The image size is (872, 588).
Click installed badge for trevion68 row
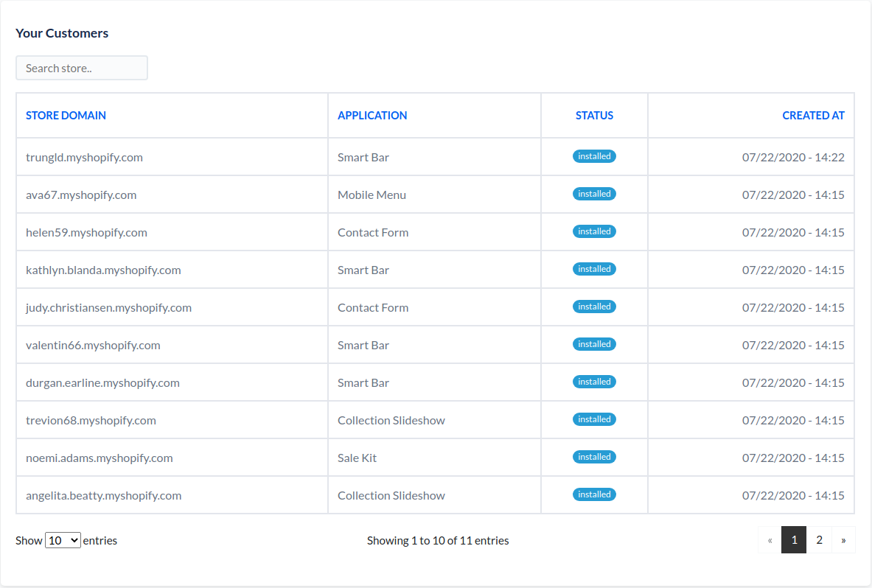coord(594,419)
